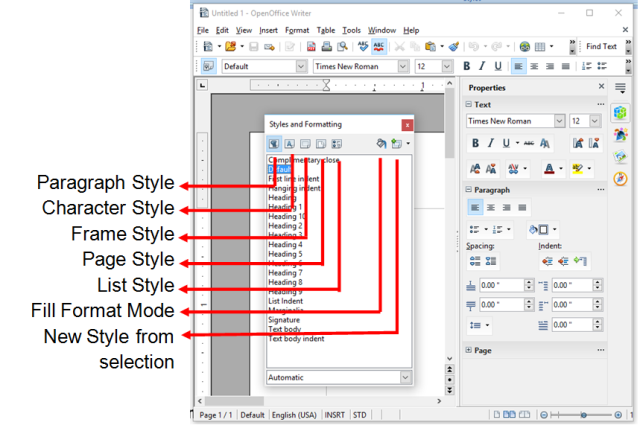
Task: Click the New document icon
Action: (208, 47)
